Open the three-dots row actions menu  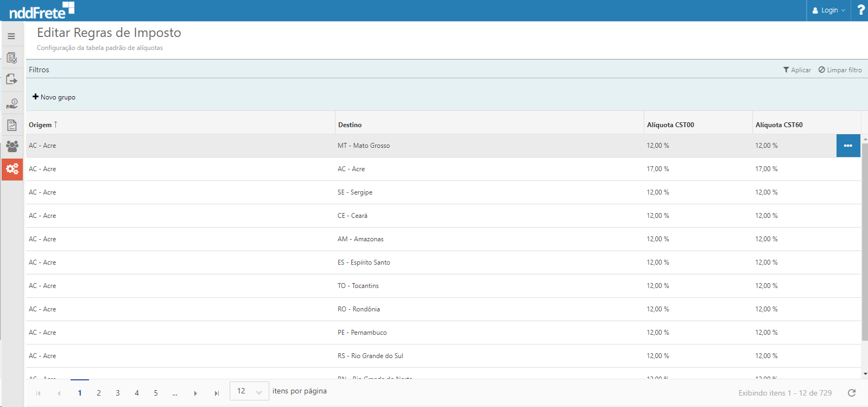tap(848, 146)
